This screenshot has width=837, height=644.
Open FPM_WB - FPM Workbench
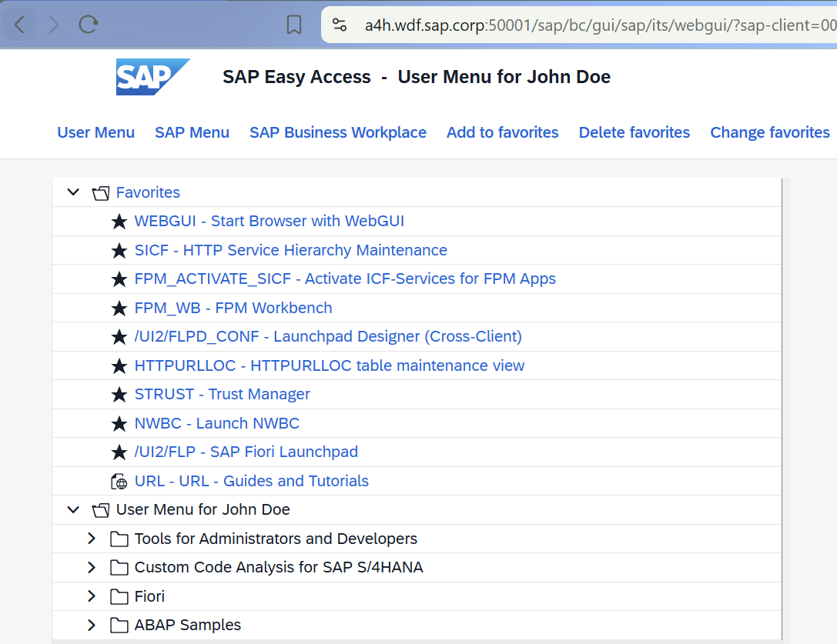click(233, 308)
